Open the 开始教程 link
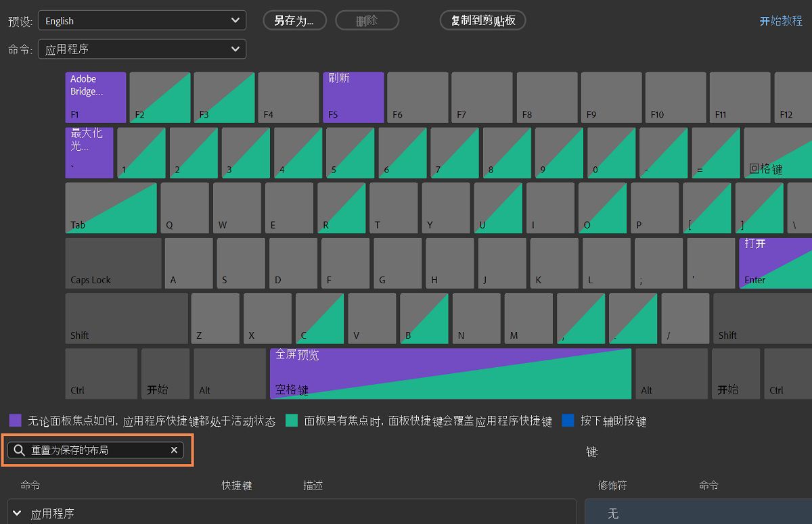Screen dimensions: 812x524 [781, 21]
